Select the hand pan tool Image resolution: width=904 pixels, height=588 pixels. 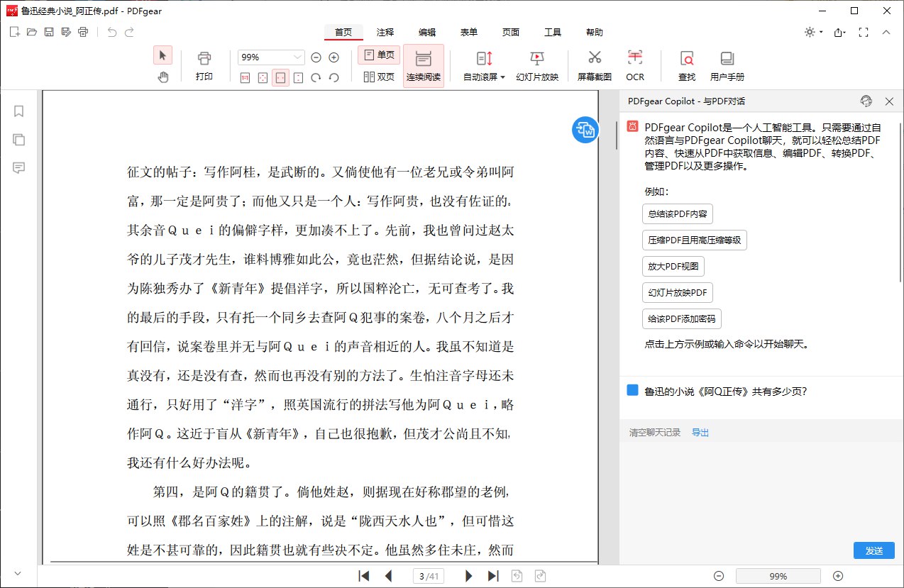pyautogui.click(x=163, y=77)
